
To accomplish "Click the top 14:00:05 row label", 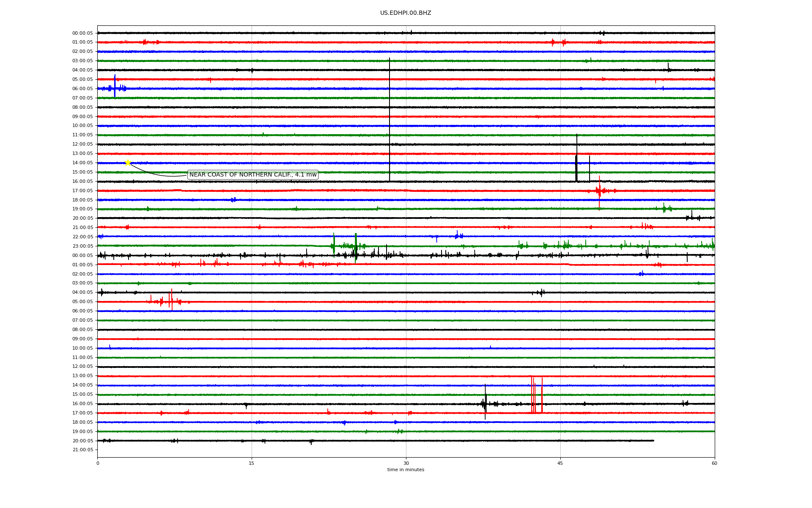I will pyautogui.click(x=82, y=163).
